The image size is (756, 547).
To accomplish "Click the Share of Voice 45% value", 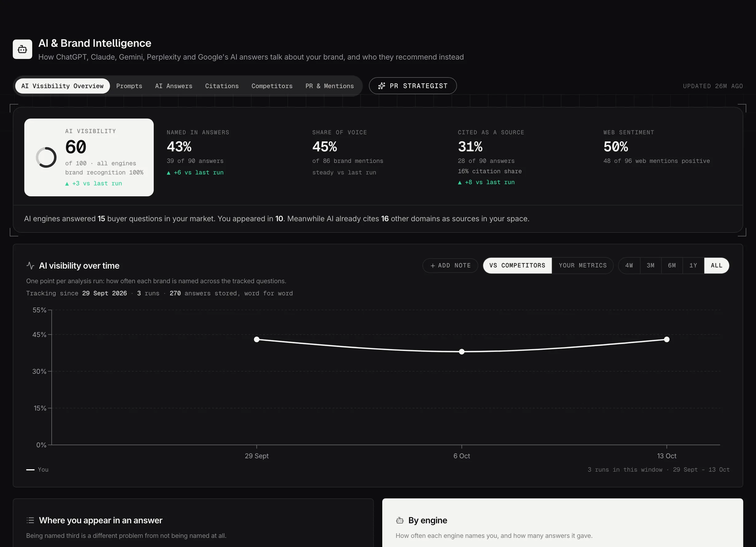I will [325, 147].
